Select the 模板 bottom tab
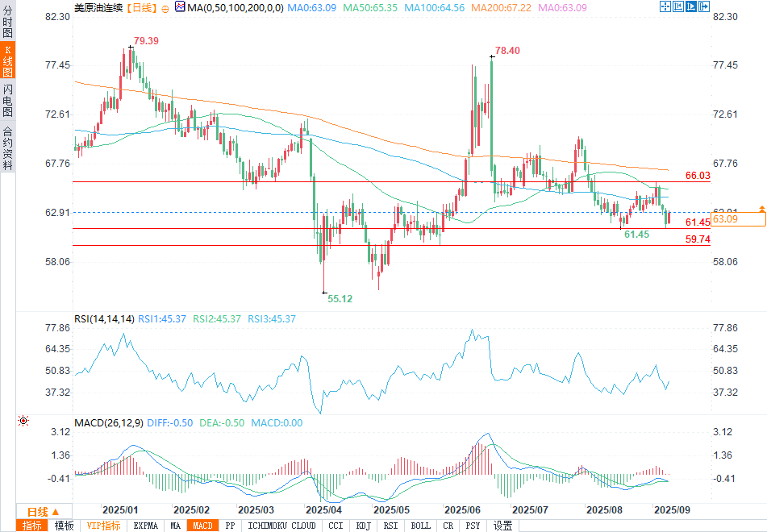Image resolution: width=767 pixels, height=532 pixels. pos(64,526)
